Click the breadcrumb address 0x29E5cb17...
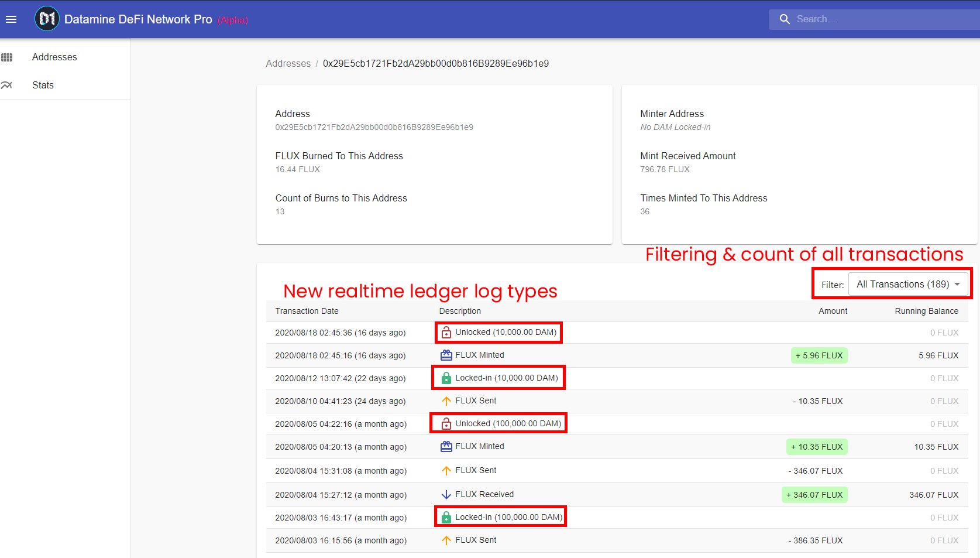This screenshot has width=980, height=558. [436, 63]
